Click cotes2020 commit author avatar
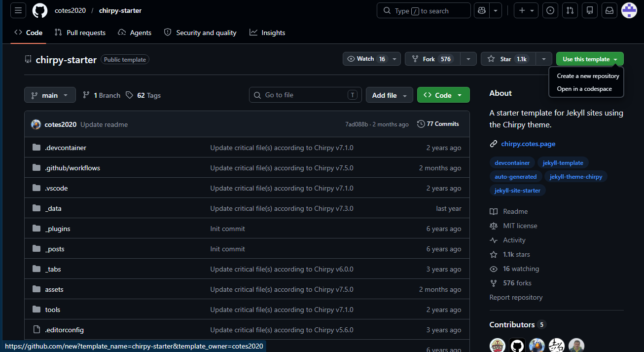Image resolution: width=644 pixels, height=352 pixels. click(x=36, y=124)
